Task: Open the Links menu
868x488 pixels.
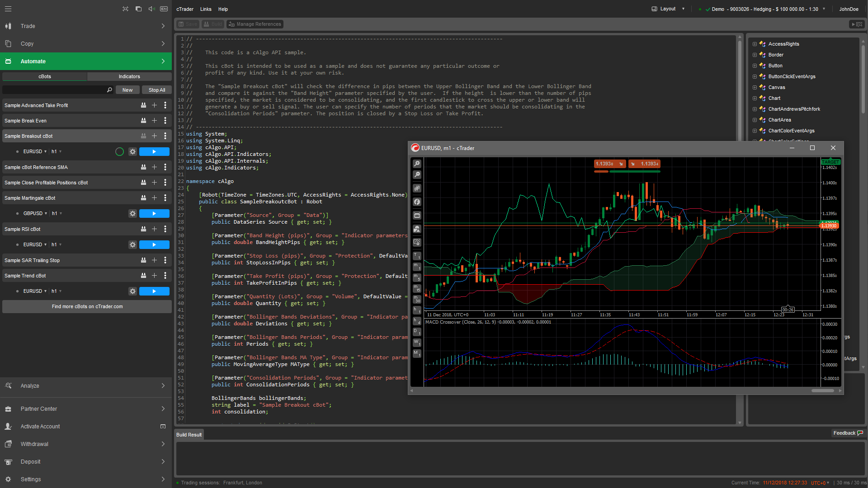Action: click(x=206, y=9)
